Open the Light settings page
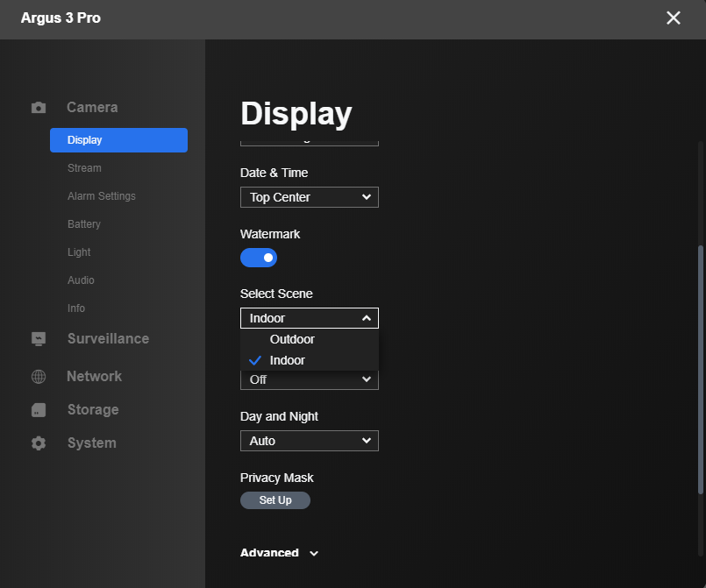Viewport: 706px width, 588px height. pyautogui.click(x=79, y=252)
